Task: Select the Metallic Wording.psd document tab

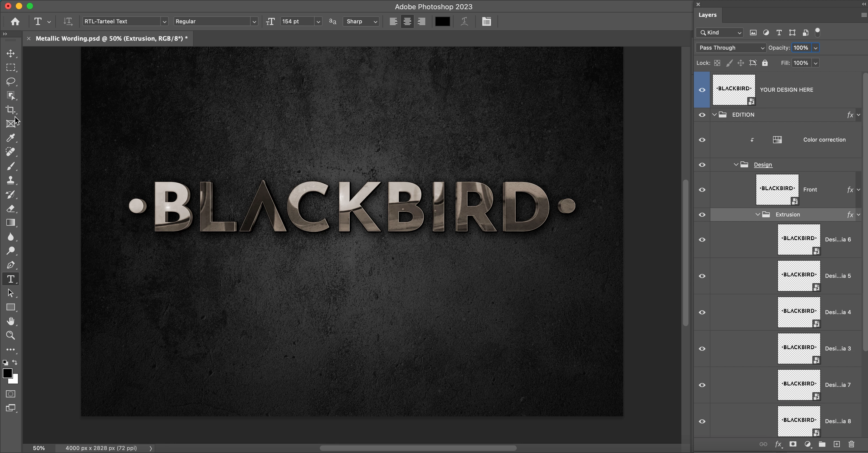Action: pyautogui.click(x=111, y=39)
